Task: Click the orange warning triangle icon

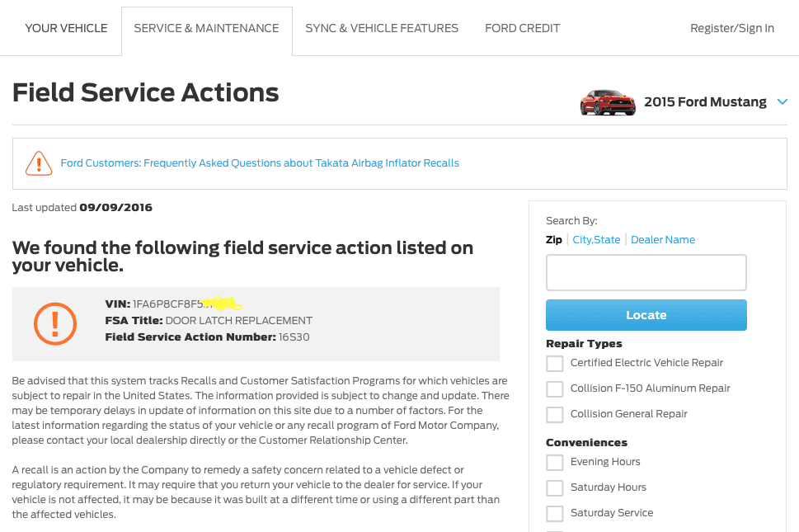Action: [x=39, y=163]
